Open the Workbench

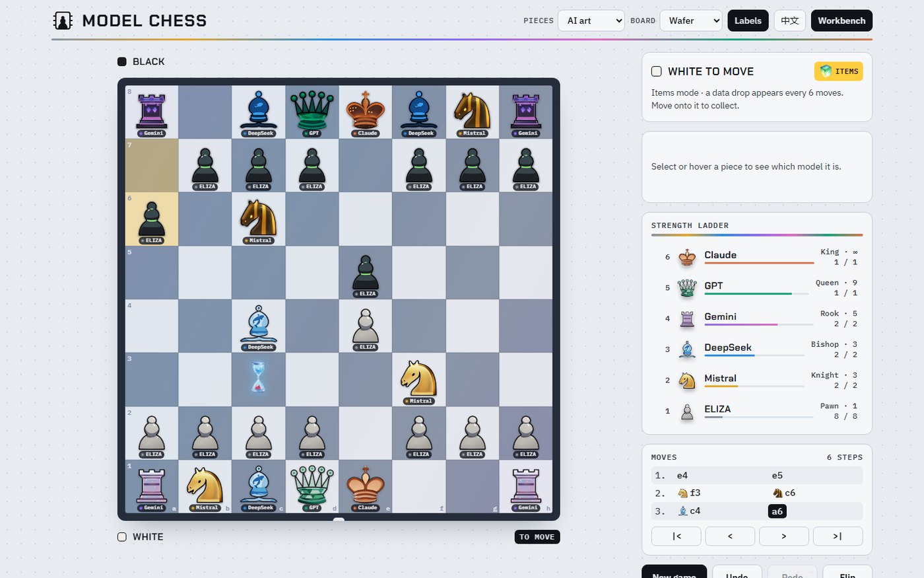click(x=841, y=20)
